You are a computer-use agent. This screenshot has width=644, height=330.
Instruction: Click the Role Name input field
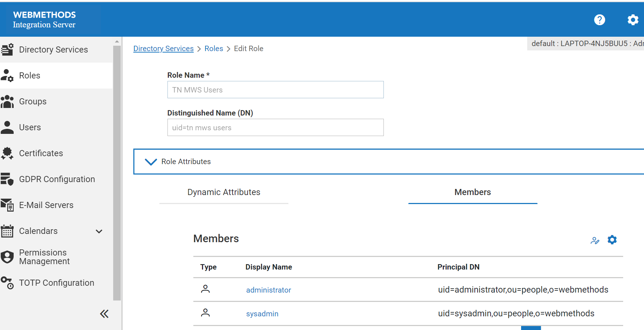click(x=276, y=90)
